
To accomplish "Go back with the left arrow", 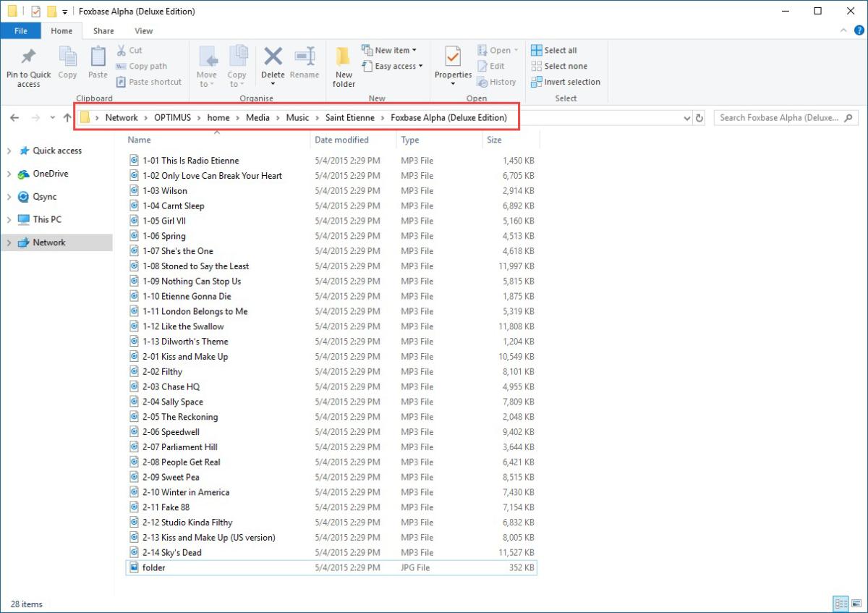I will (15, 118).
